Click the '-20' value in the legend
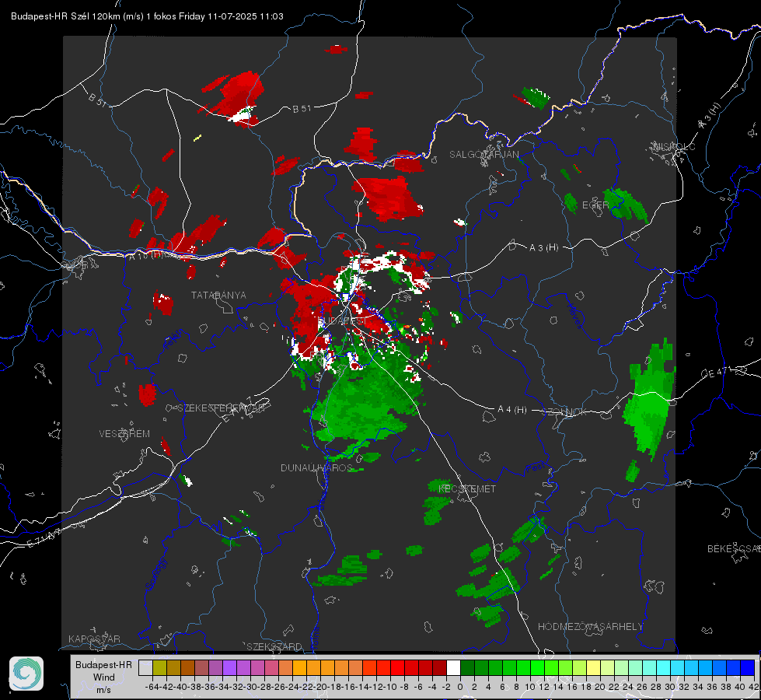This screenshot has width=761, height=700. 319,687
